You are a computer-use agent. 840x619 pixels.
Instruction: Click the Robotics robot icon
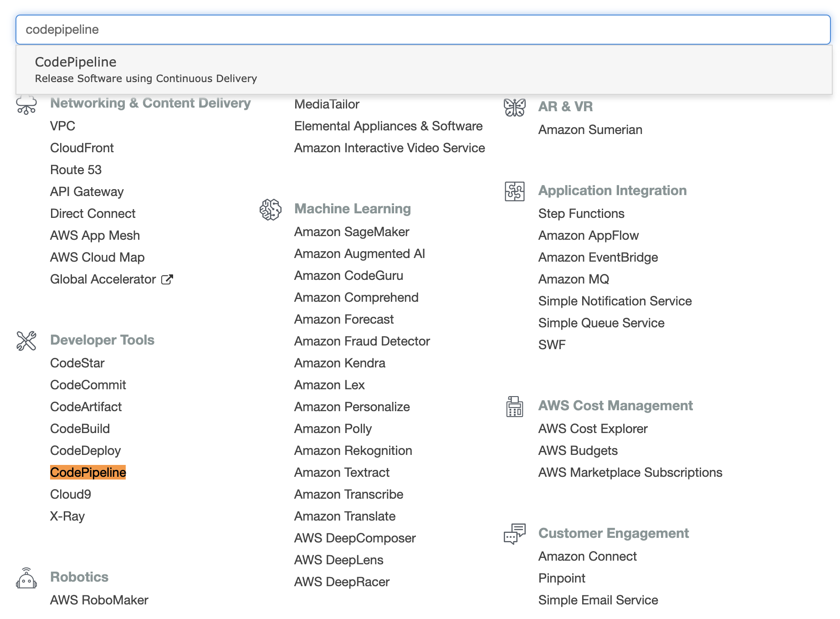tap(26, 578)
